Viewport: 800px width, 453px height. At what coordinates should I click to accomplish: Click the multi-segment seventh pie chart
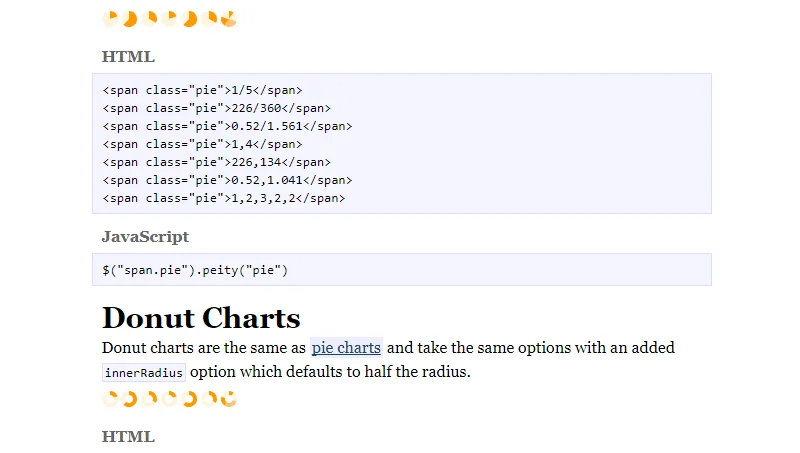tap(229, 19)
